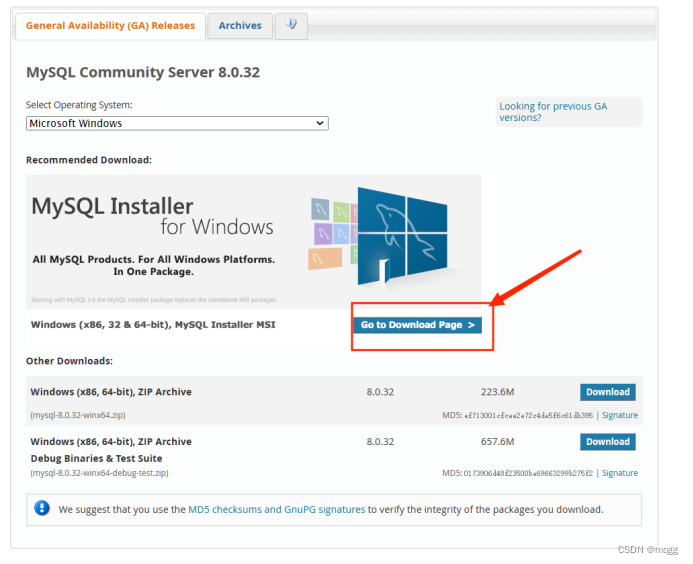Open the info icon tab
This screenshot has height=564, width=693.
[291, 25]
